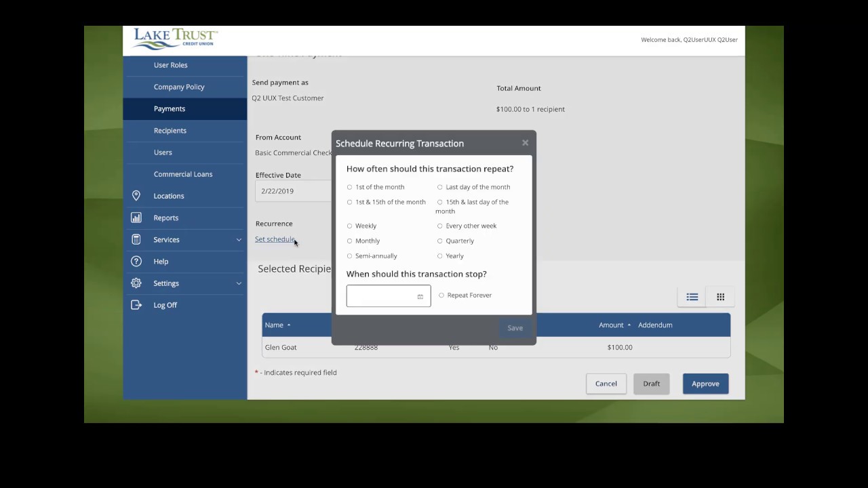Click the Approve button
Screen dimensions: 868x488
(705, 384)
